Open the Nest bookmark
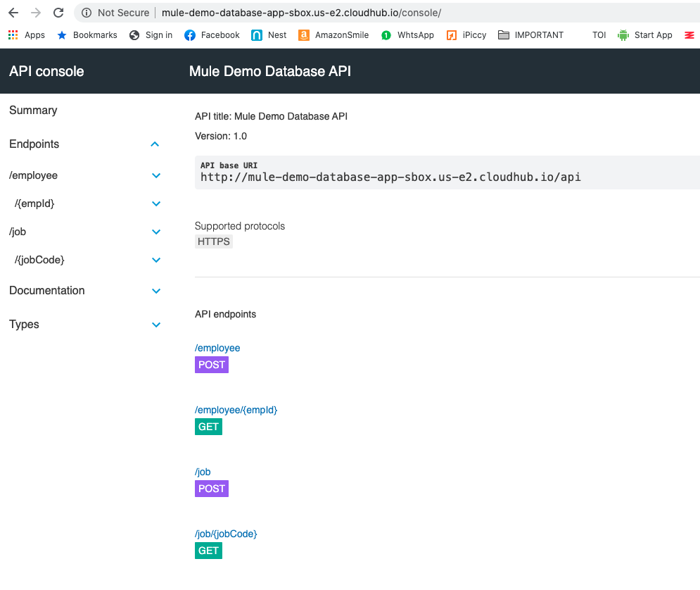Viewport: 700px width, 590px height. 269,35
